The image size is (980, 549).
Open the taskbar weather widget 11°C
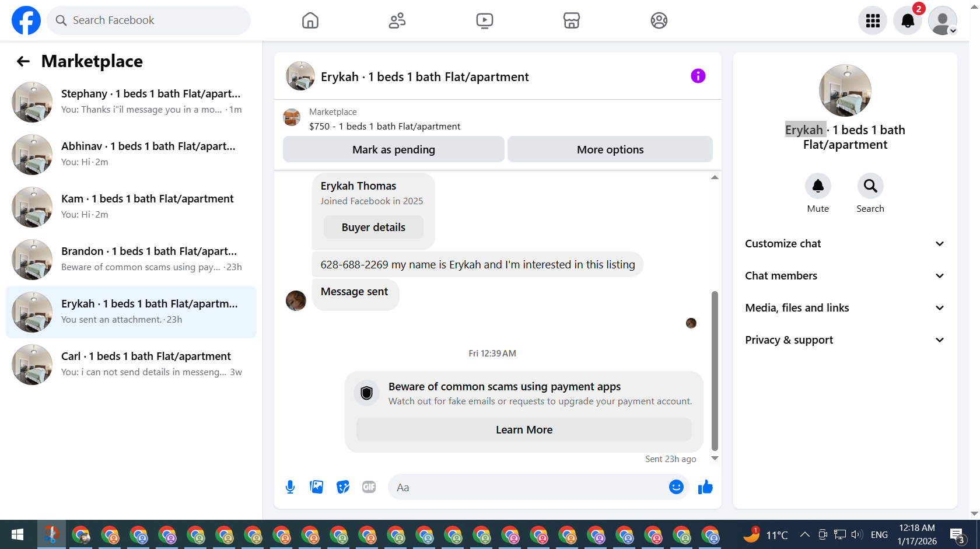coord(766,534)
